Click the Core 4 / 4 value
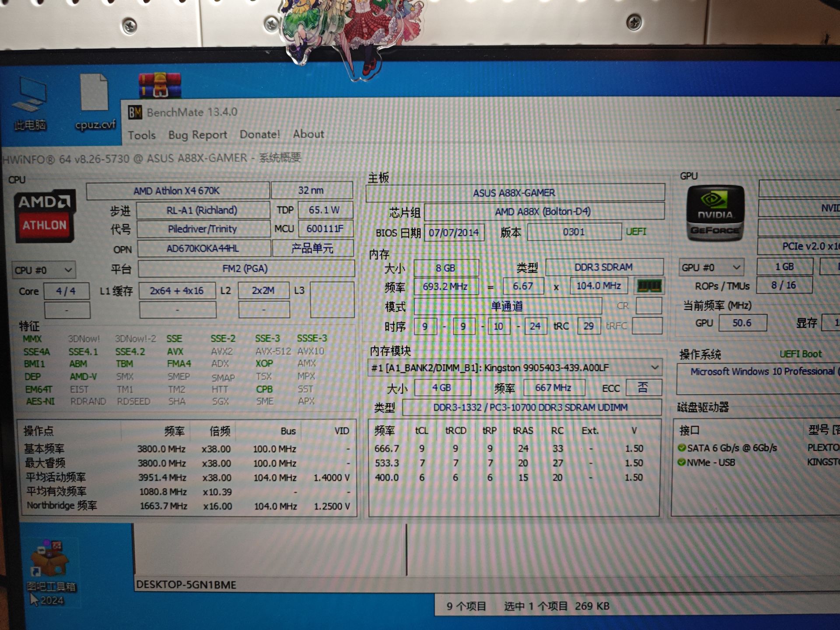 (x=66, y=291)
